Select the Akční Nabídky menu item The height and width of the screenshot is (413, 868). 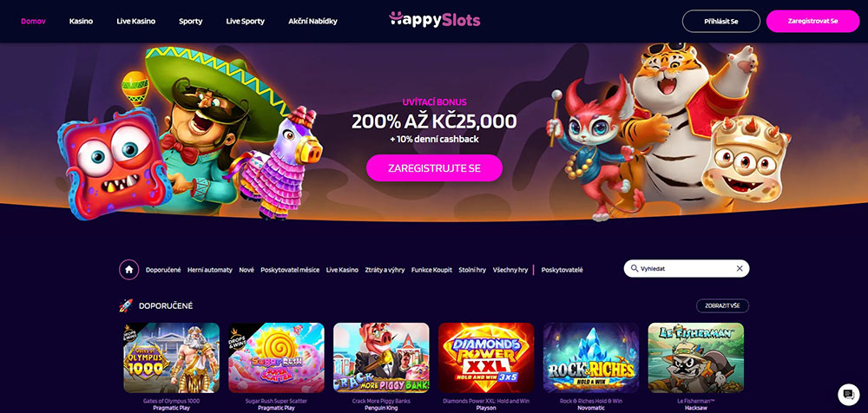[x=312, y=21]
